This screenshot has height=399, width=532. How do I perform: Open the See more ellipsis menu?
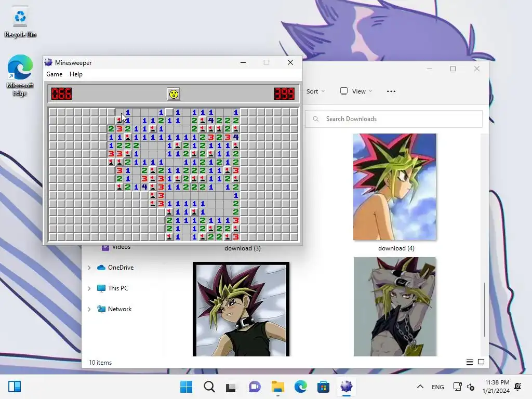coord(391,91)
